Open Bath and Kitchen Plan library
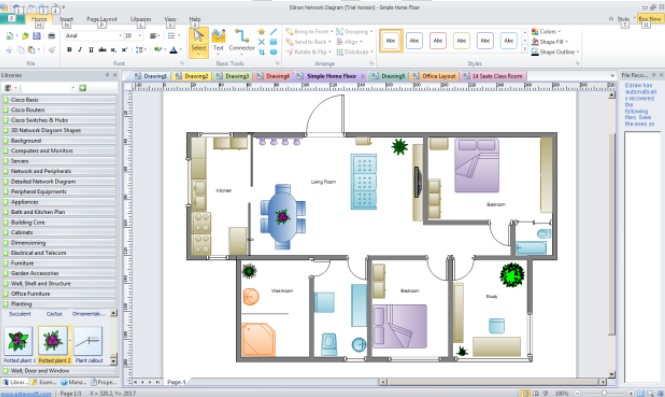Viewport: 665px width, 397px height. click(59, 212)
